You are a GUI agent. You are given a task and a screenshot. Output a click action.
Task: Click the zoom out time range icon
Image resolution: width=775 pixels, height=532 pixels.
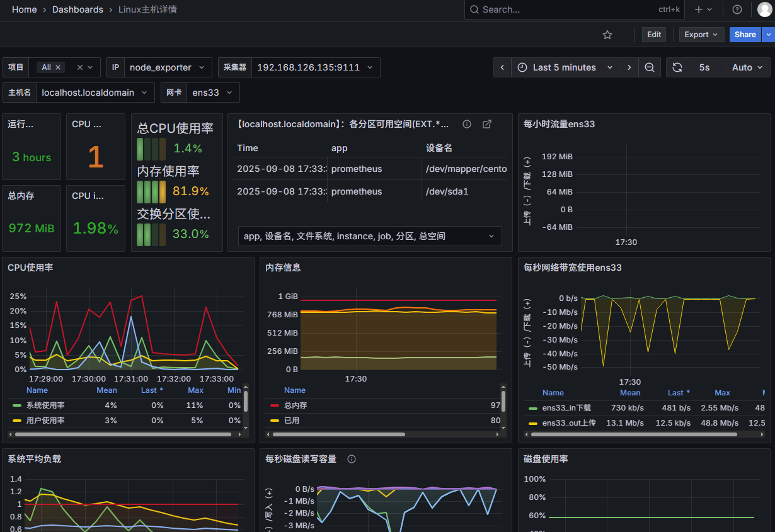click(x=650, y=67)
